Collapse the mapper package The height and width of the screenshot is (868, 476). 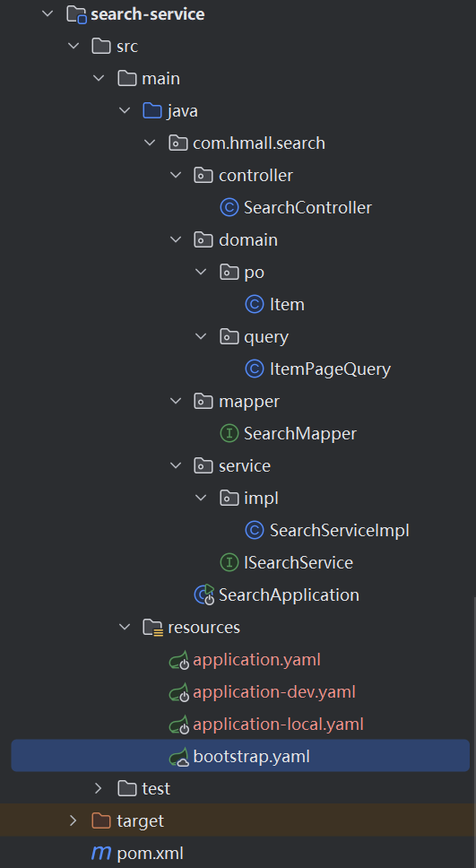176,401
